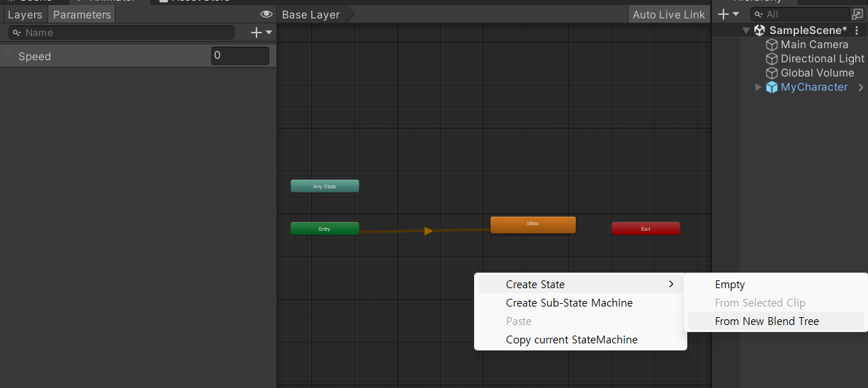
Task: Select Global Volume in Hierarchy
Action: click(x=818, y=73)
